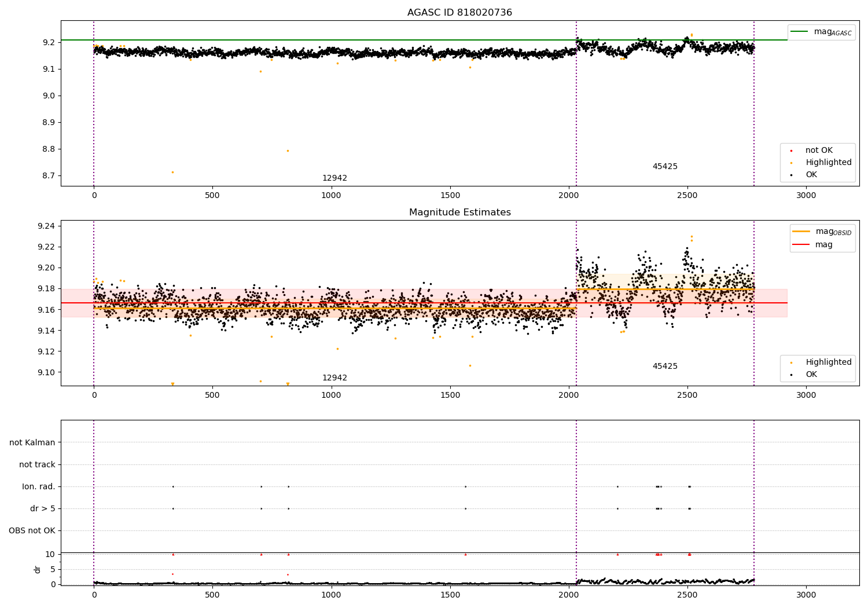Click the 9.16 y-axis tick label
This screenshot has width=868, height=608.
[46, 310]
